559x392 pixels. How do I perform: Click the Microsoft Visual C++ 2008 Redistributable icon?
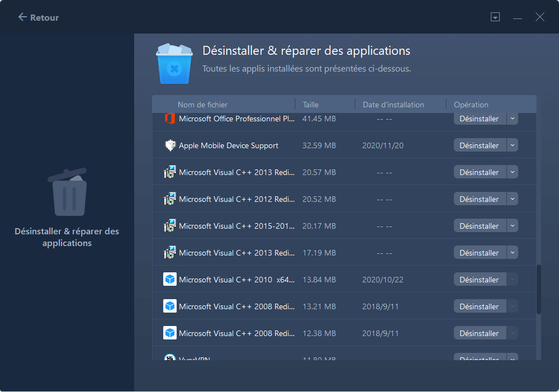tap(169, 306)
